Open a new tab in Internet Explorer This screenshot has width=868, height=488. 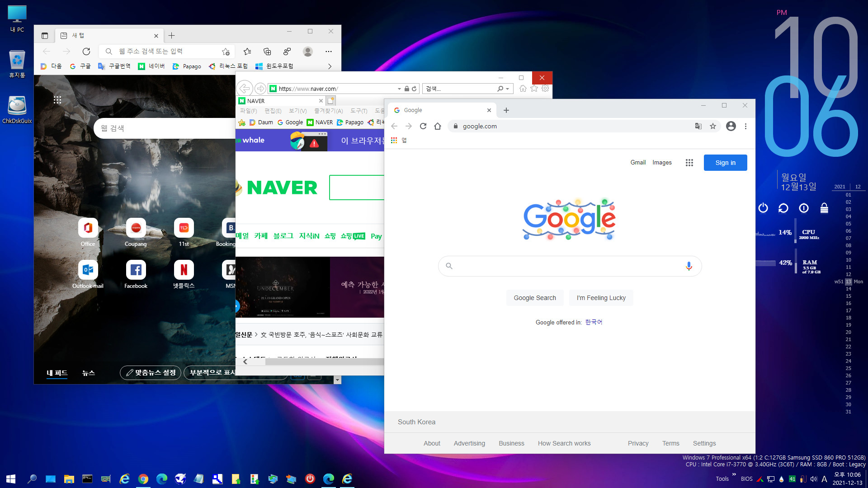click(331, 101)
